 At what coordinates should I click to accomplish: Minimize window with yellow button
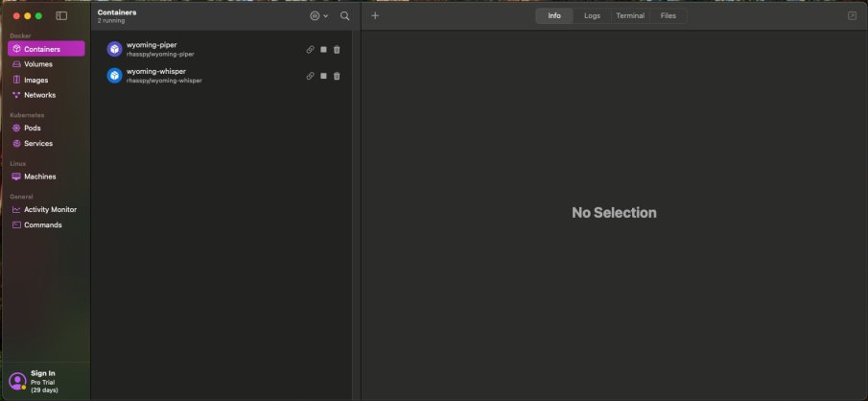(x=27, y=16)
